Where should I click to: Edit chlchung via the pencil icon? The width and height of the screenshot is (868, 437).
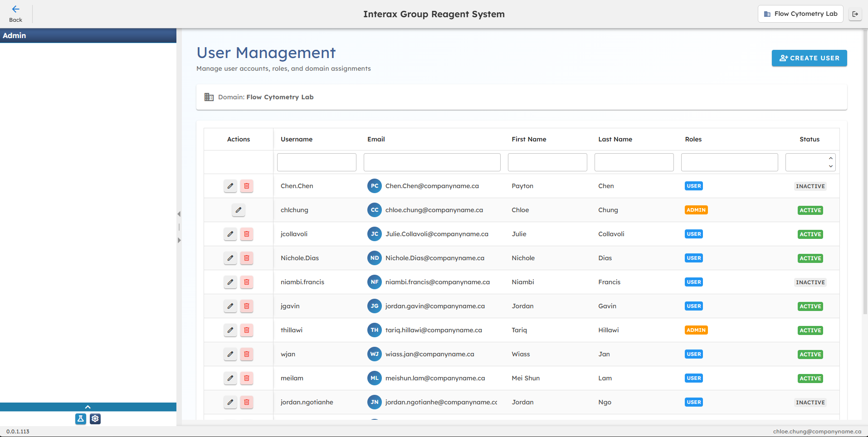(x=238, y=210)
